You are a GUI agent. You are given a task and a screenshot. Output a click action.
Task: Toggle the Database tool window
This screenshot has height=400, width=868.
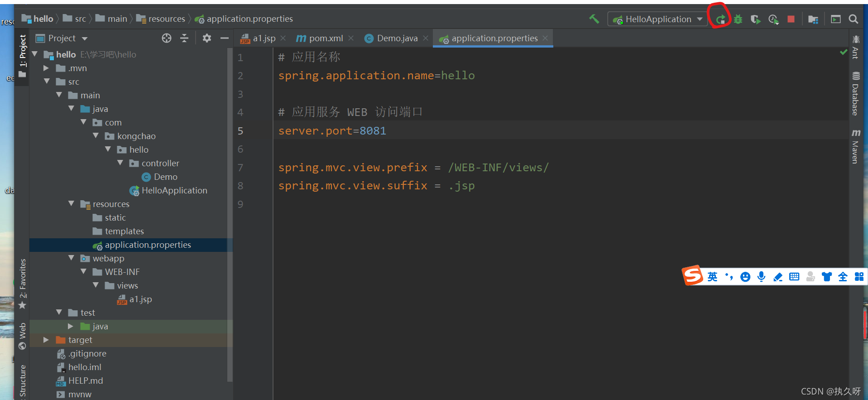[x=856, y=94]
